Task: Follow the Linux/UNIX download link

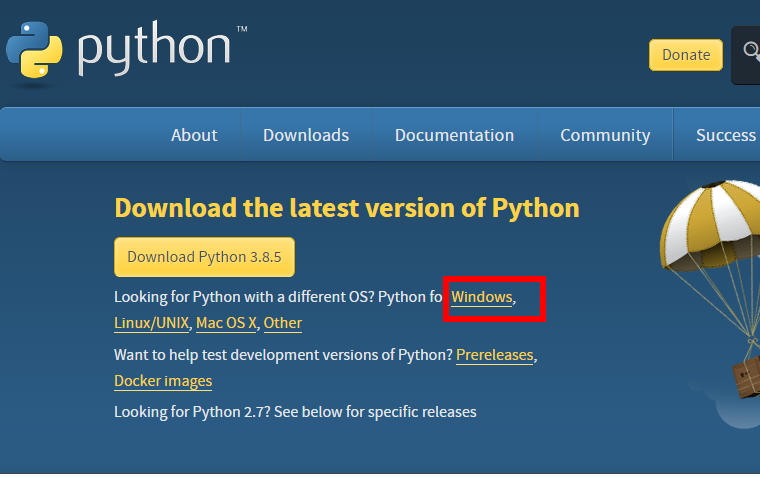Action: pos(151,323)
